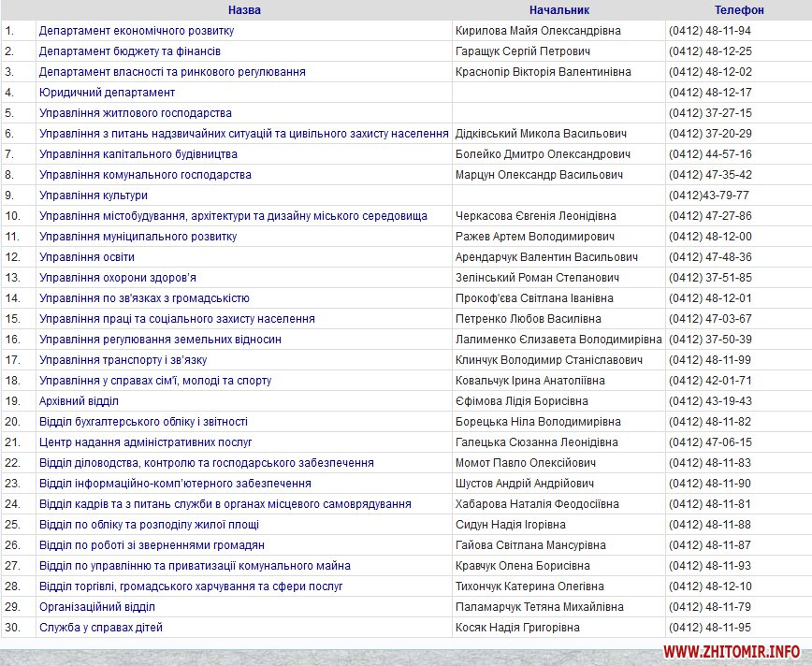This screenshot has width=812, height=666.
Task: Click Управління капітального будівництва link
Action: (138, 154)
